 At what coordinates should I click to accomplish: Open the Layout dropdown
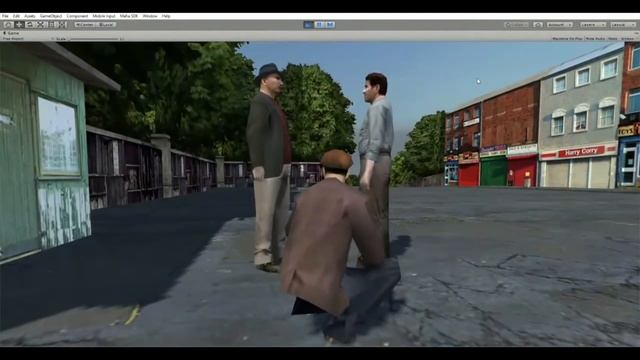coord(623,25)
